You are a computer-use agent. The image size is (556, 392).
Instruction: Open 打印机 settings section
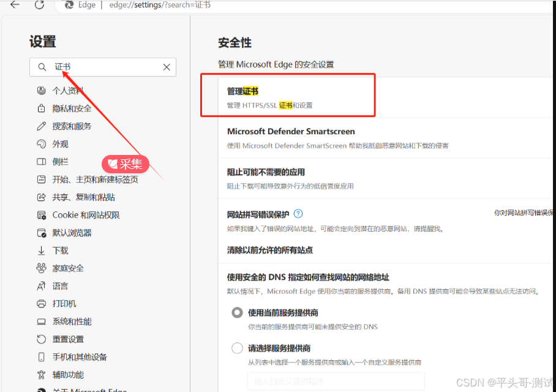tap(64, 304)
